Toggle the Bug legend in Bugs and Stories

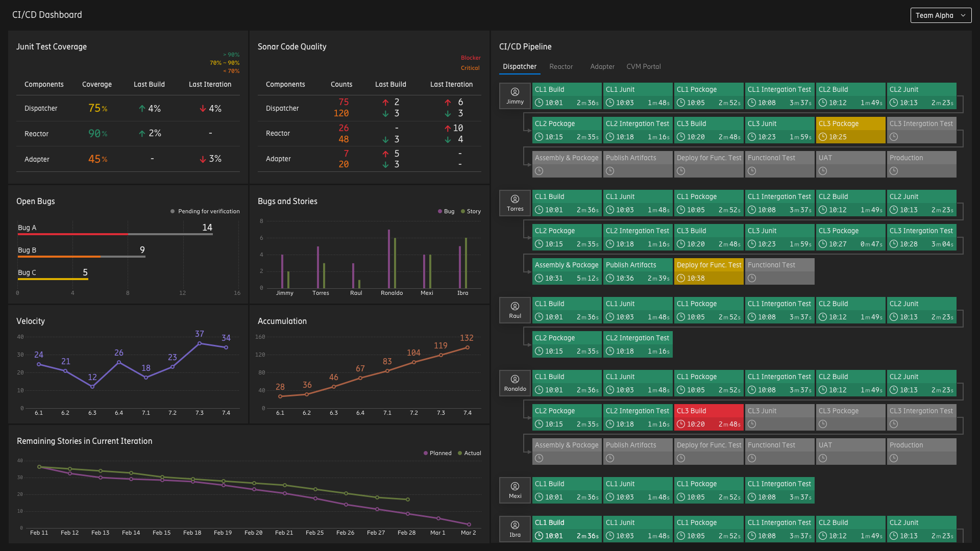click(x=446, y=211)
